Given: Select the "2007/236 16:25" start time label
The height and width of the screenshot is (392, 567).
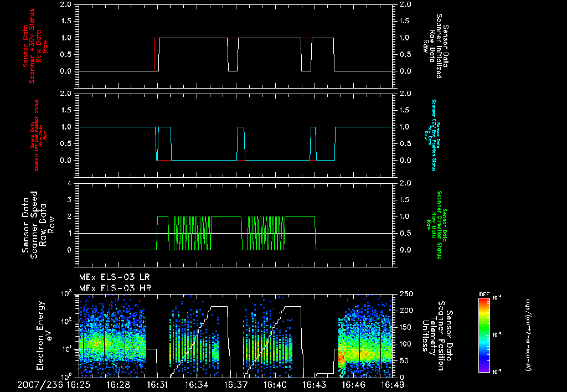Looking at the screenshot, I should click(55, 385).
